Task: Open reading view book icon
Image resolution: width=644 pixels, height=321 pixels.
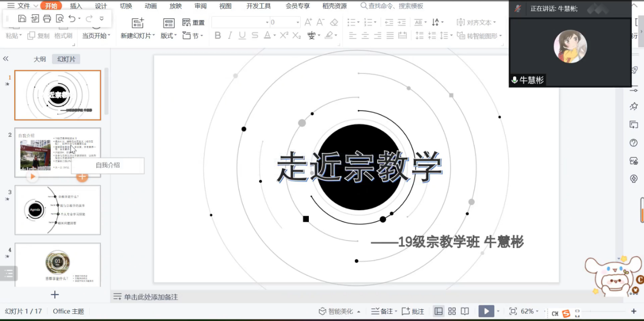Action: click(465, 311)
